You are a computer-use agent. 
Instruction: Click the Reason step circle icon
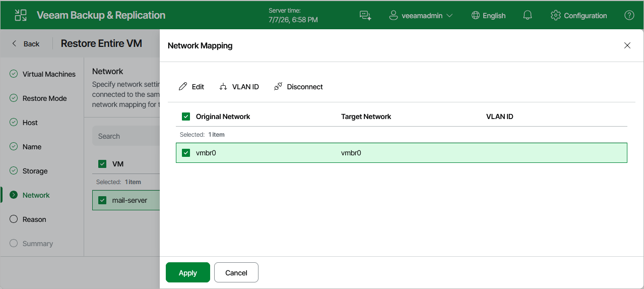[14, 219]
